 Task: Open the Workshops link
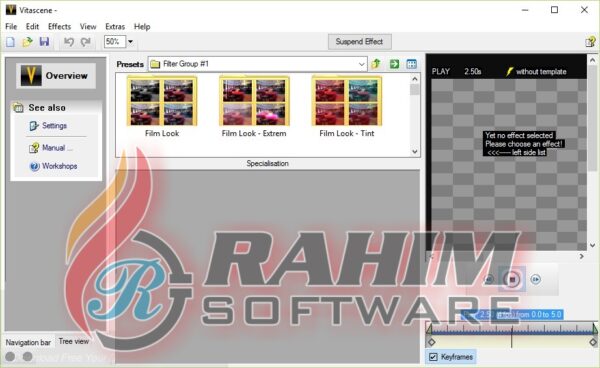click(60, 166)
